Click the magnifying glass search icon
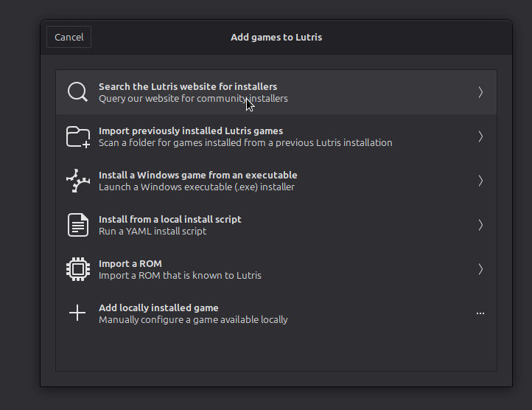The height and width of the screenshot is (410, 532). [x=77, y=92]
